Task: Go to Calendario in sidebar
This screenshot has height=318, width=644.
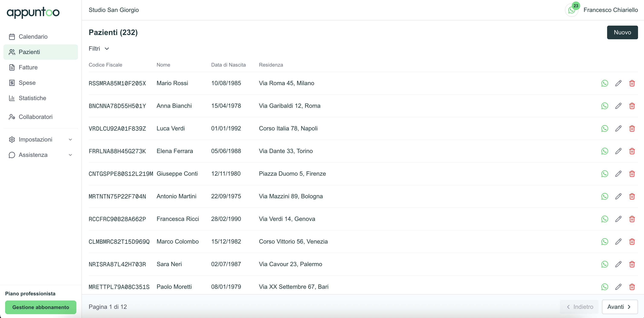Action: tap(33, 37)
